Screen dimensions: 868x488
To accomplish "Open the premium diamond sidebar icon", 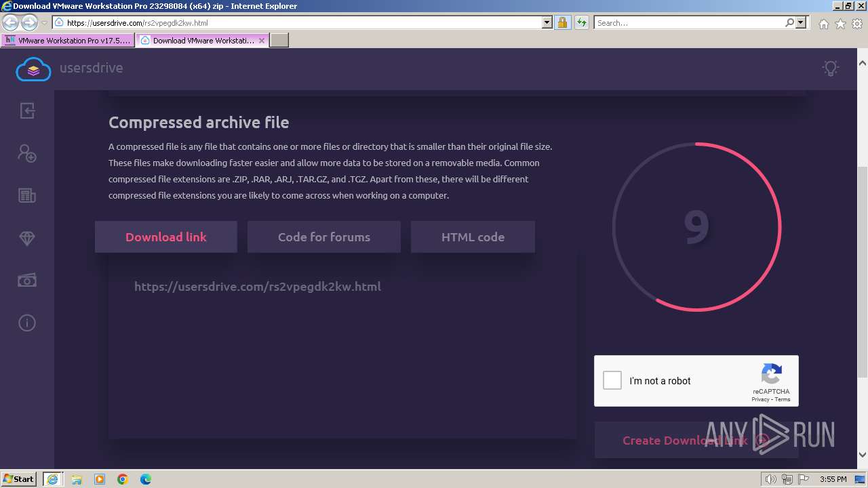I will coord(27,239).
